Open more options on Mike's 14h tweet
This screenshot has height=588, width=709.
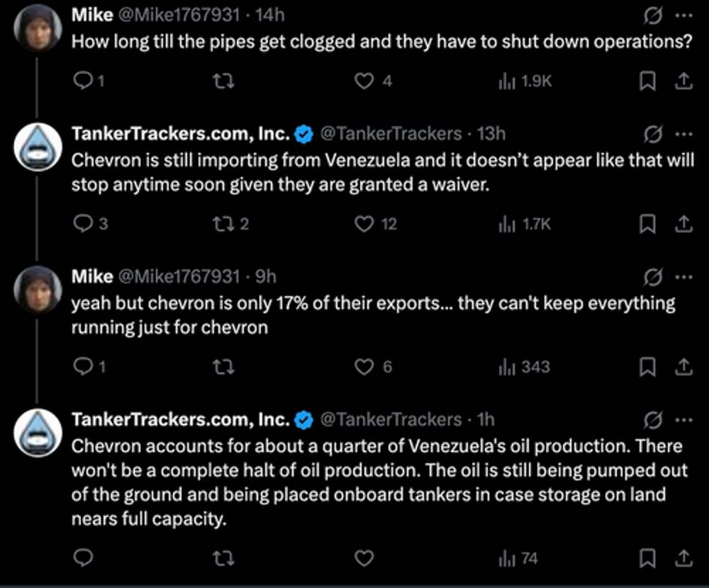tap(682, 15)
